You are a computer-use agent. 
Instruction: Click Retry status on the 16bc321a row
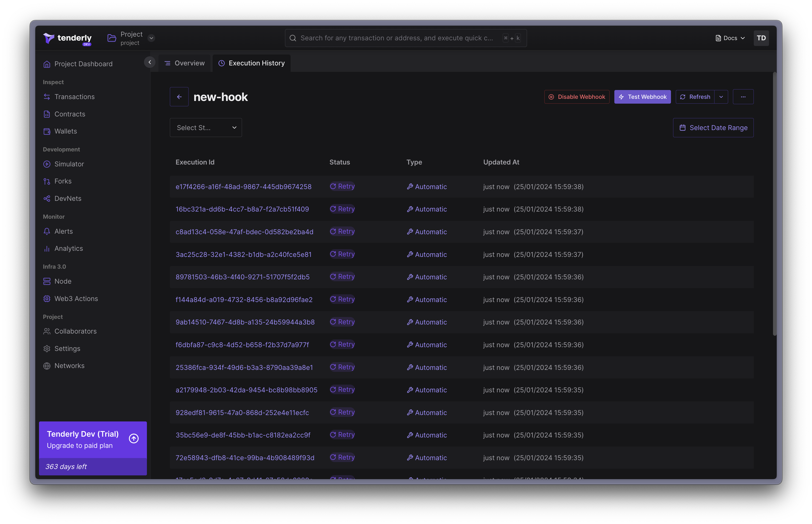[342, 209]
